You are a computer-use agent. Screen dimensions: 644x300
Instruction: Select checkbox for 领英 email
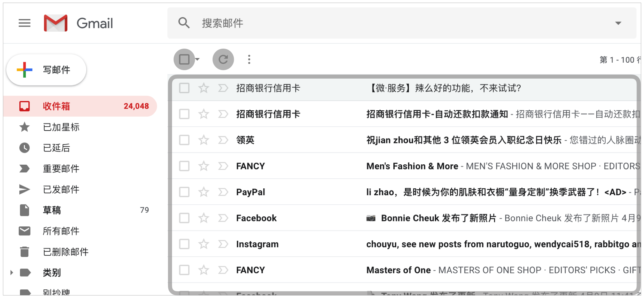tap(184, 140)
